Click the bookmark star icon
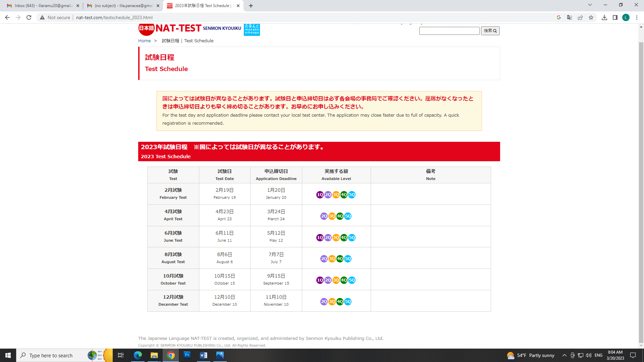This screenshot has height=362, width=644. pos(591,17)
